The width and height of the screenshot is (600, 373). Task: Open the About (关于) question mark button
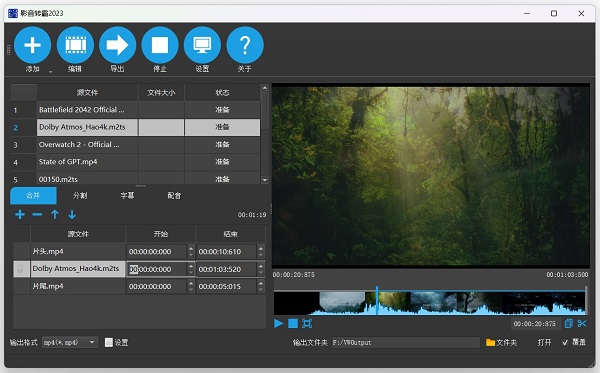pyautogui.click(x=245, y=45)
